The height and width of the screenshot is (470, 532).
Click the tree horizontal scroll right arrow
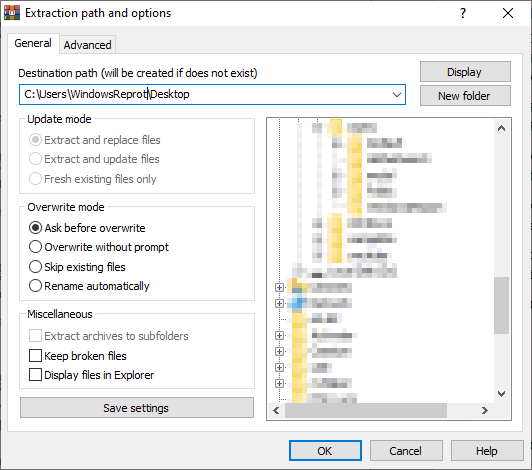click(x=485, y=411)
